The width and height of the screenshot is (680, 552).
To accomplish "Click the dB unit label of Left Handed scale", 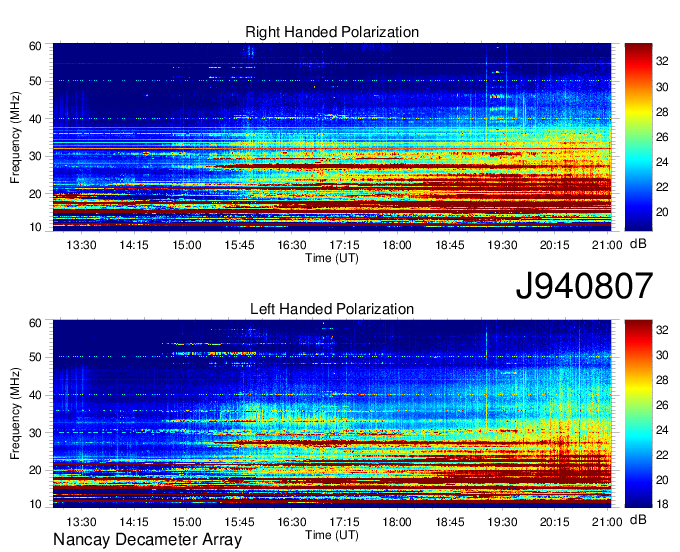I will [x=638, y=519].
